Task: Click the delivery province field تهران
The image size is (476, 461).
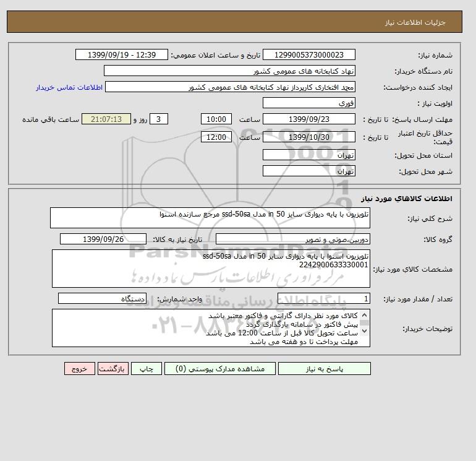Action: point(308,155)
